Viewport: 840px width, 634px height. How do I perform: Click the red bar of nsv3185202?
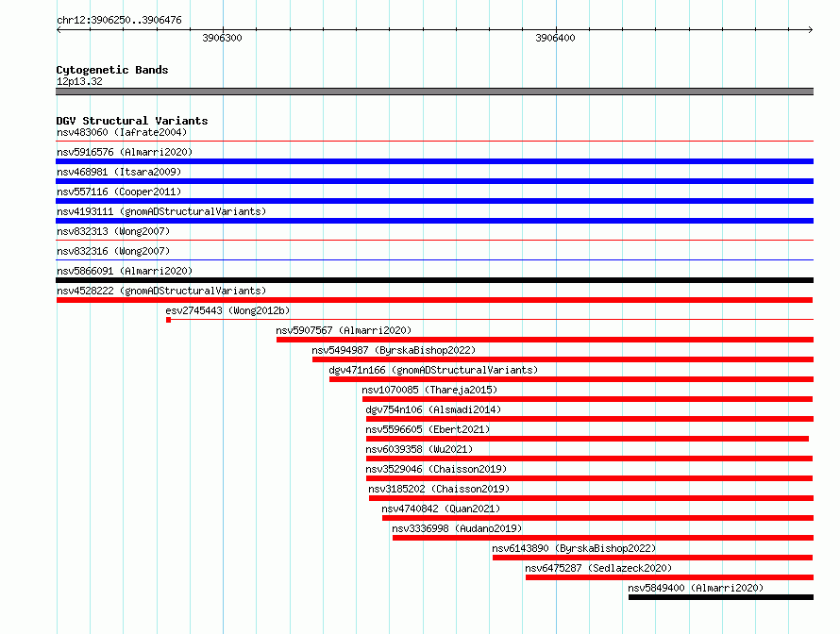pos(591,498)
